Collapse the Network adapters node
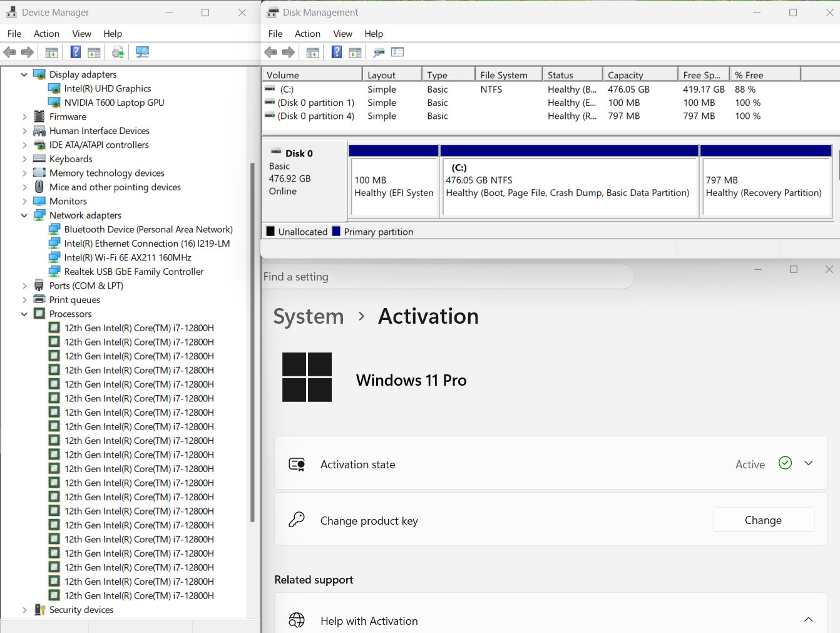This screenshot has width=840, height=633. coord(24,215)
